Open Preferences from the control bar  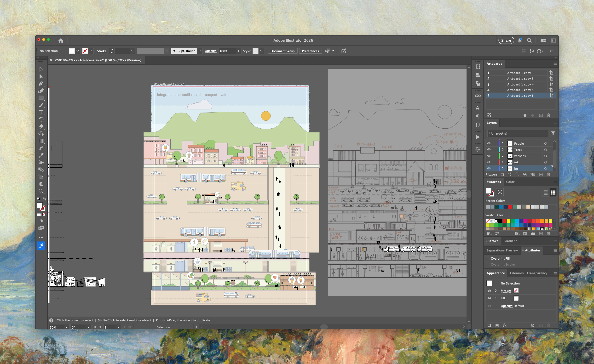point(310,51)
